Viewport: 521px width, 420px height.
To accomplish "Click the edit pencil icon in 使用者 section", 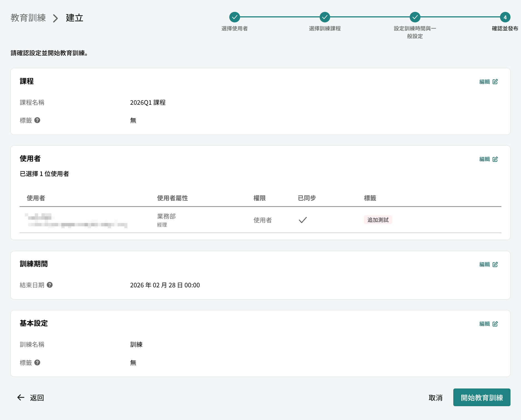I will pyautogui.click(x=495, y=159).
